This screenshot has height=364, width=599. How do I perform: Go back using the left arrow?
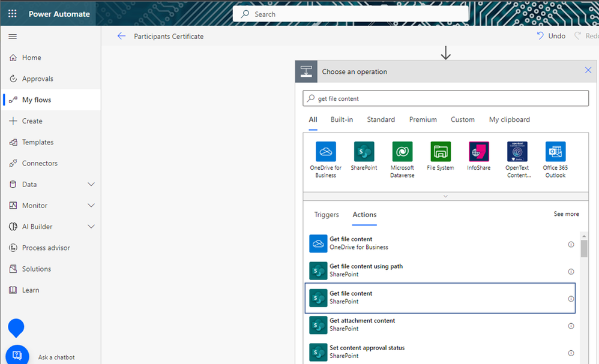[121, 36]
